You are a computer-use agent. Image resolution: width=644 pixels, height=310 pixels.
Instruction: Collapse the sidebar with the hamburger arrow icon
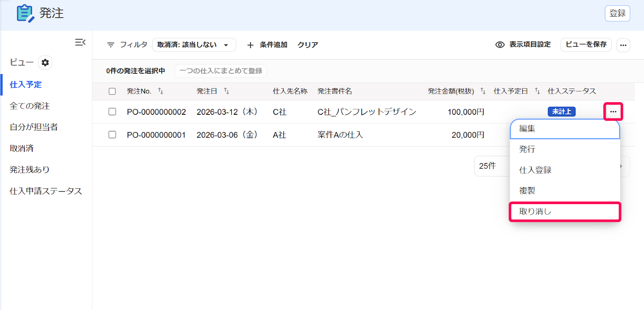pyautogui.click(x=80, y=42)
